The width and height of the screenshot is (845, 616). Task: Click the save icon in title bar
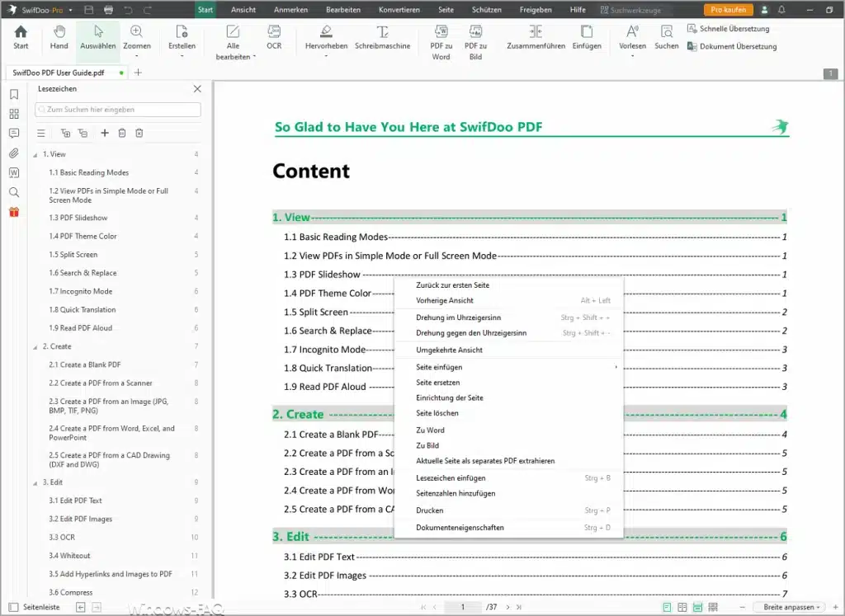(x=89, y=10)
